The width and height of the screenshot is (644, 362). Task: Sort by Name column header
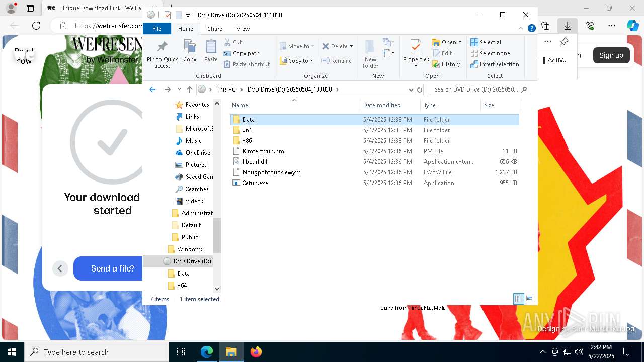tap(295, 105)
